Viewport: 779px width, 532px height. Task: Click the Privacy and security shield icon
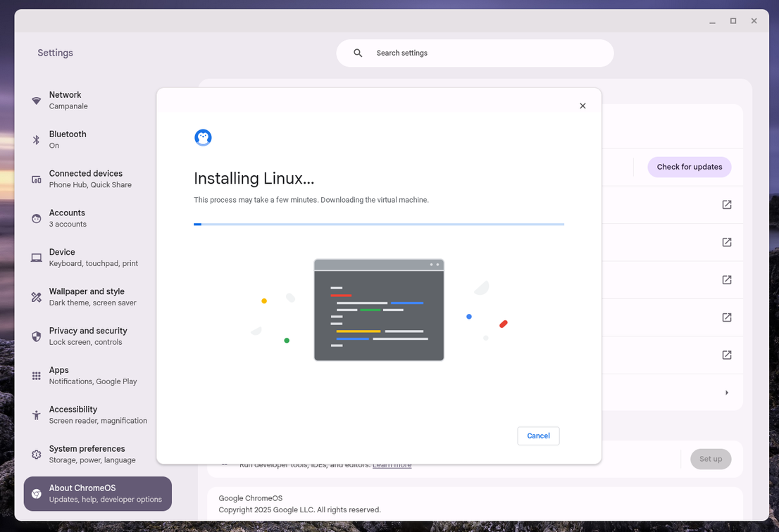pyautogui.click(x=36, y=336)
